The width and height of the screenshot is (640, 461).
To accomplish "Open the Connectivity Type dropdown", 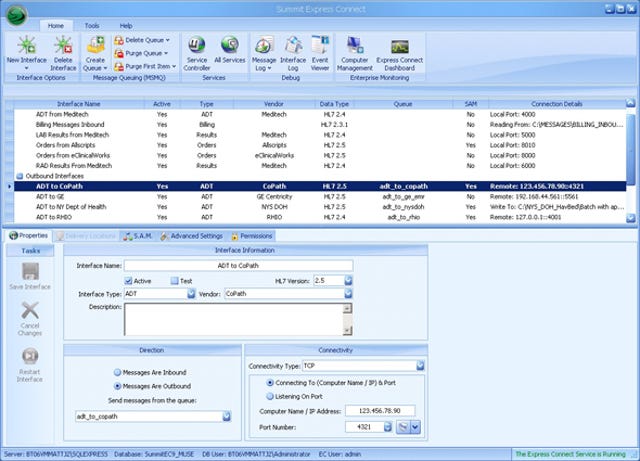I will coord(420,366).
